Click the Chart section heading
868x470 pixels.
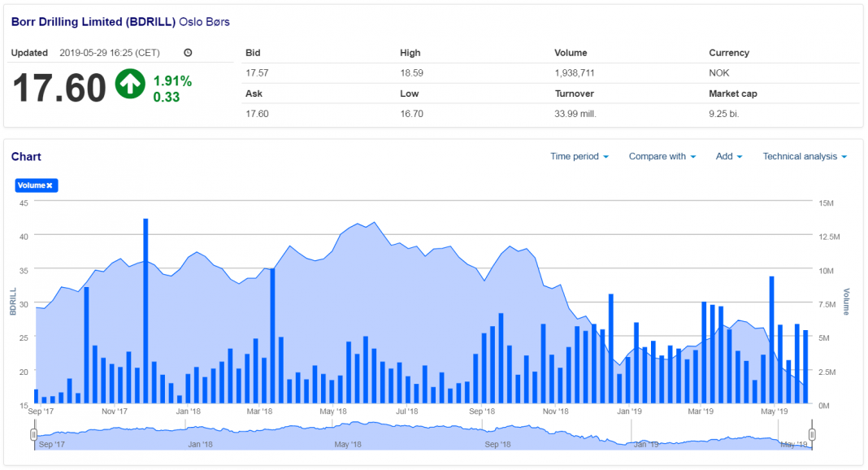26,157
